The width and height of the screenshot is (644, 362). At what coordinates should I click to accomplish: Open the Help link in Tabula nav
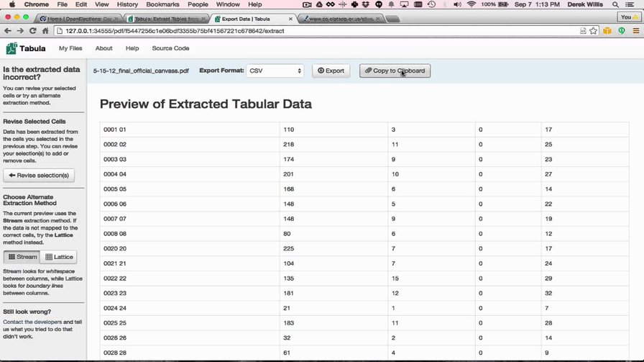tap(132, 48)
